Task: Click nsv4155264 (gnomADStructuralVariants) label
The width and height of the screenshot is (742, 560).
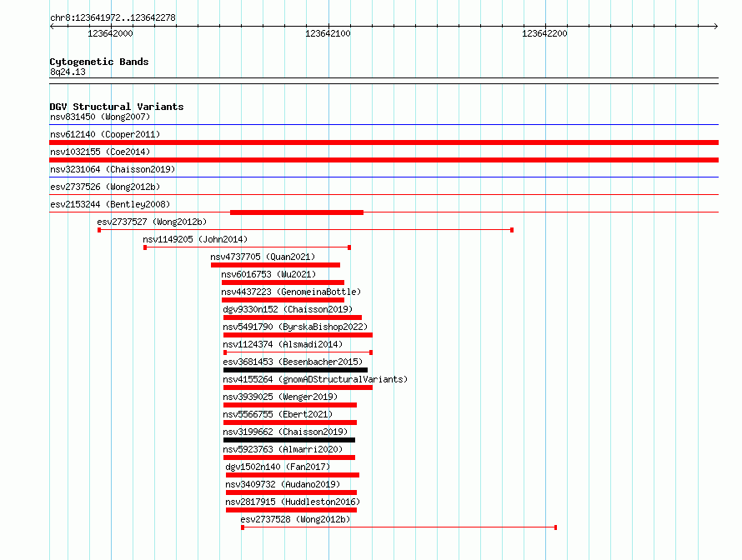Action: click(315, 379)
